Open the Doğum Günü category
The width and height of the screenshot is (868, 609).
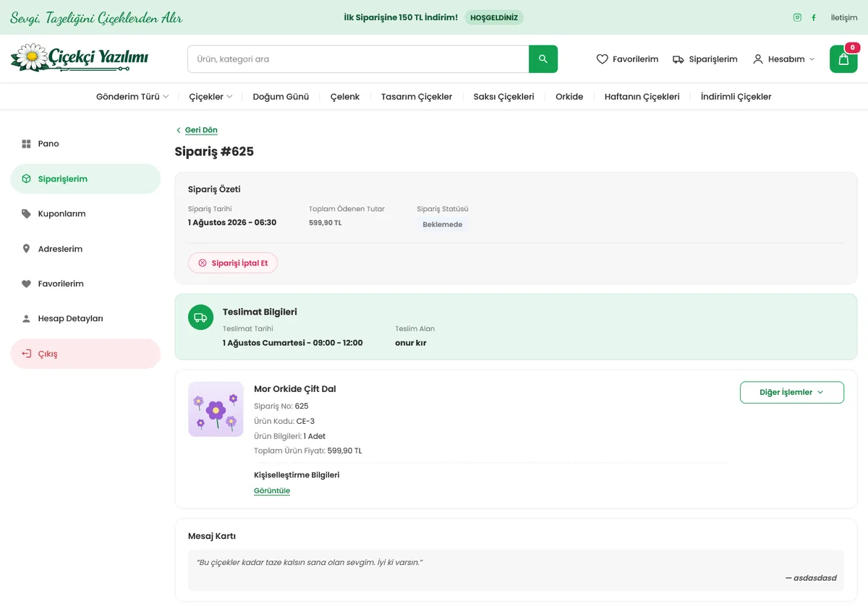click(281, 96)
